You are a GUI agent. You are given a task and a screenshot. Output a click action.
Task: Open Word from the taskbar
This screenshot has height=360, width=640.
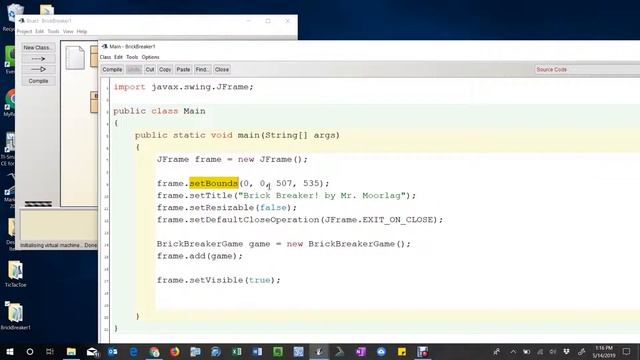pos(258,351)
